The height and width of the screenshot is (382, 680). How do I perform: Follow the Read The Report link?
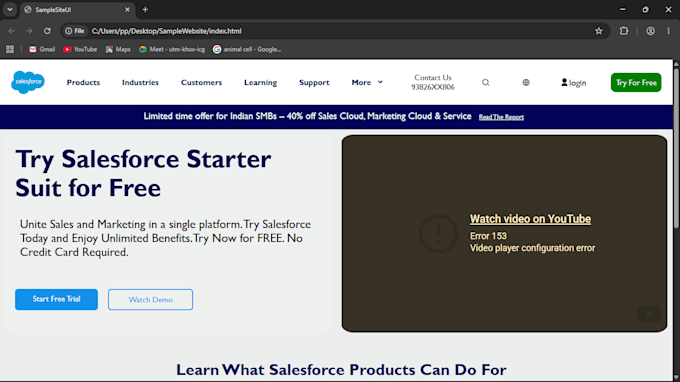pyautogui.click(x=501, y=117)
